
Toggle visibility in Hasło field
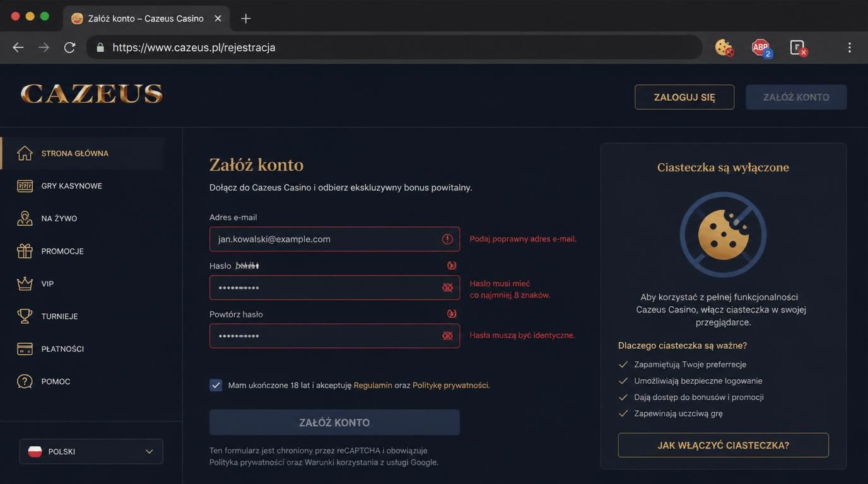click(x=447, y=287)
